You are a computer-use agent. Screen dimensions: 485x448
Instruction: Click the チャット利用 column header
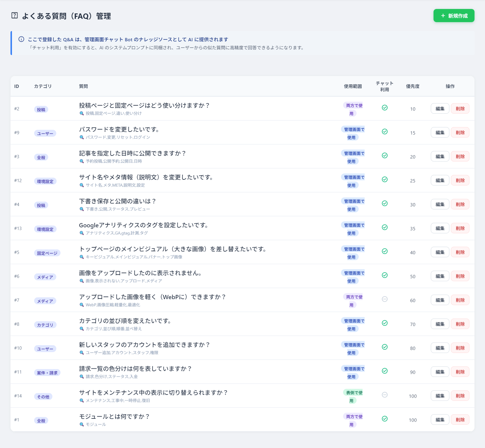point(385,86)
